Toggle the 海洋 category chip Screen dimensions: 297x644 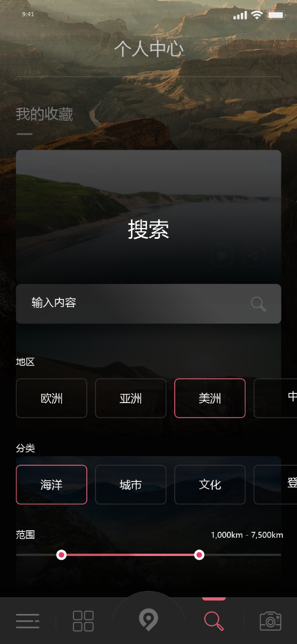click(x=51, y=485)
